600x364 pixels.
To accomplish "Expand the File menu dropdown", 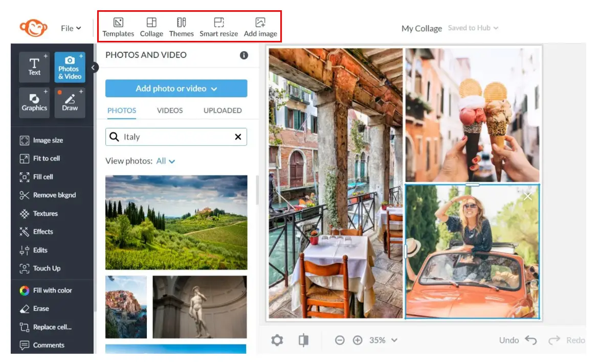I will click(71, 28).
